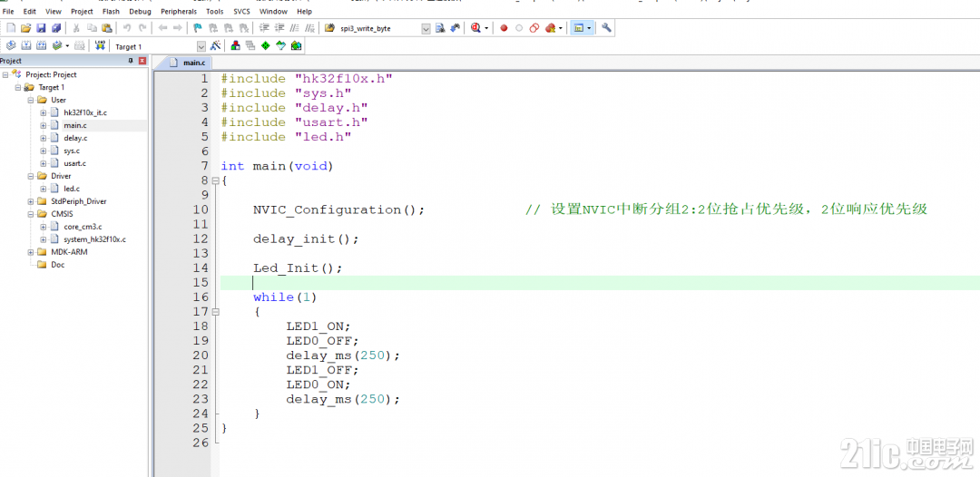Open the Peripherals menu
This screenshot has height=477, width=980.
[x=179, y=11]
